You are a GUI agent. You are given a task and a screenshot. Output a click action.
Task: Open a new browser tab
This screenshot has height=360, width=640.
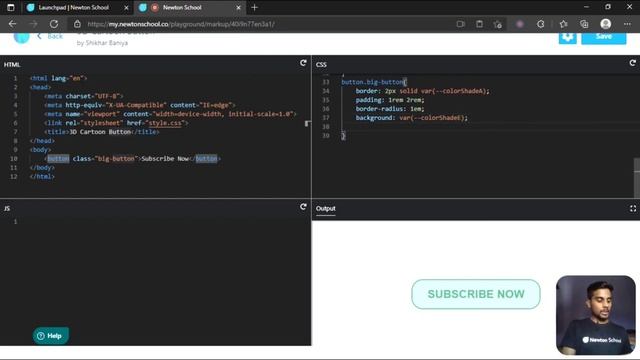(x=255, y=7)
